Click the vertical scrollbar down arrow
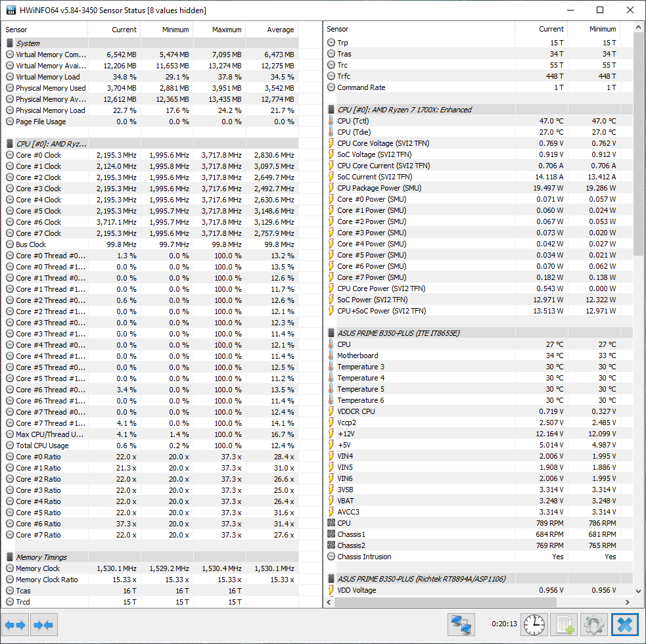 [x=638, y=591]
